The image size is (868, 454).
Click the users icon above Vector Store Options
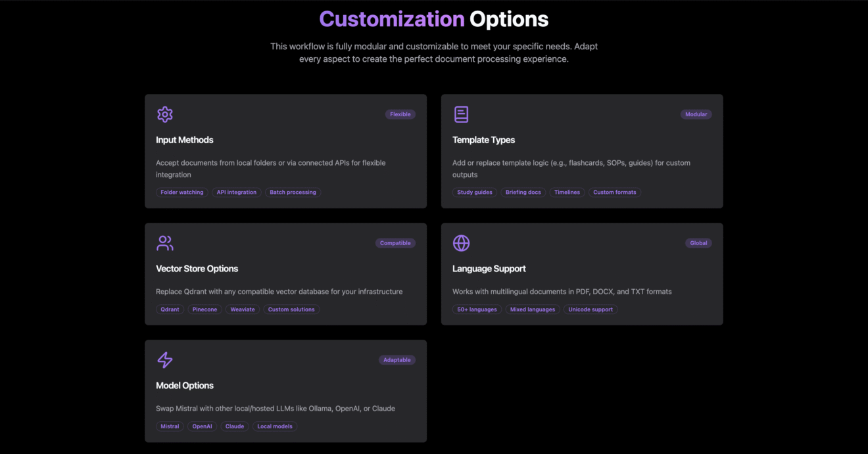(165, 243)
